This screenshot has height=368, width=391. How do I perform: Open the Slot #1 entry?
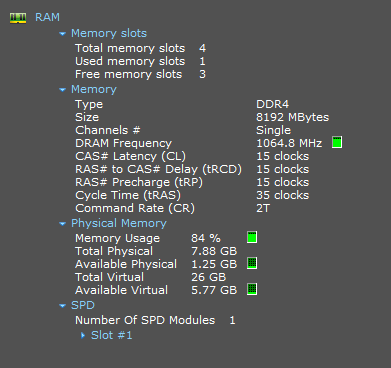[112, 335]
